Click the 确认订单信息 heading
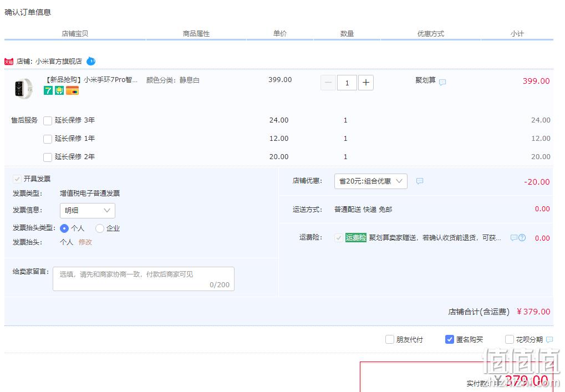Screen dimensions: 565x392 coord(28,12)
